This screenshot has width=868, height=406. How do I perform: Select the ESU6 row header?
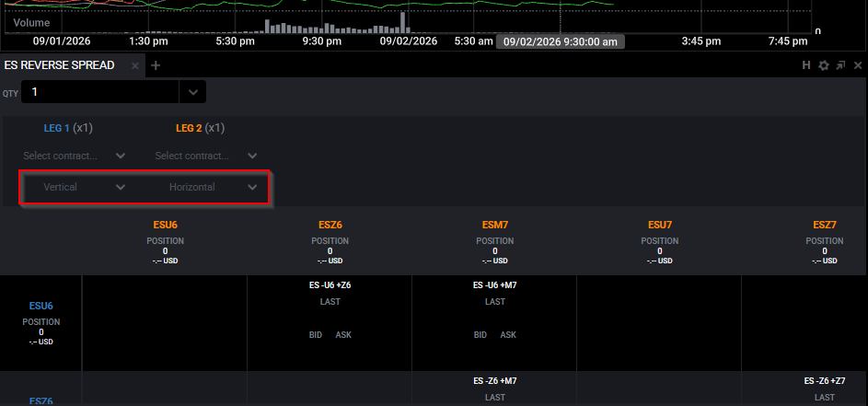point(41,306)
